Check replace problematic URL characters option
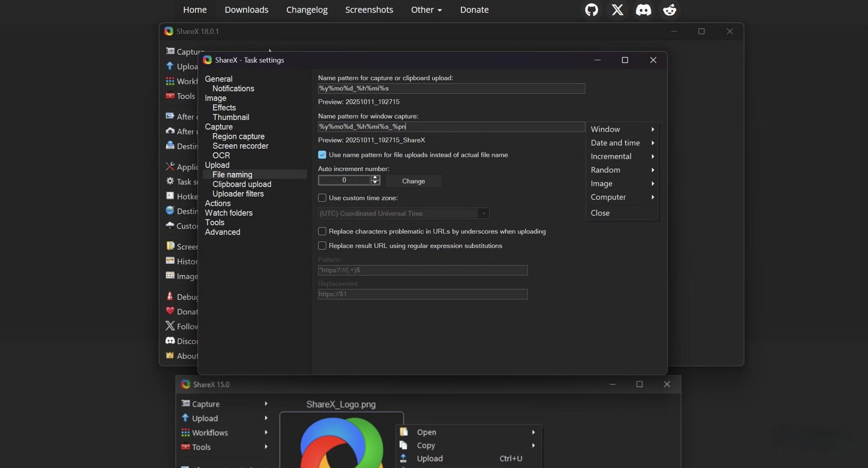The width and height of the screenshot is (868, 468). (x=322, y=231)
